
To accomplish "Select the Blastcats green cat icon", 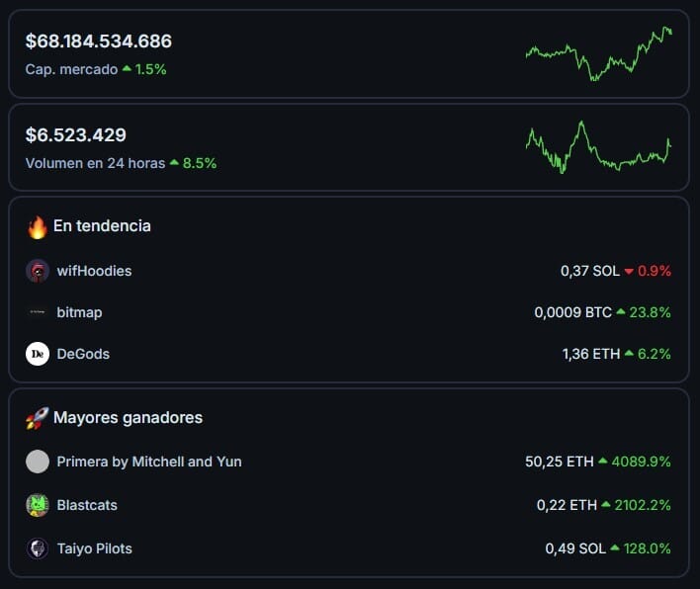I will (38, 505).
